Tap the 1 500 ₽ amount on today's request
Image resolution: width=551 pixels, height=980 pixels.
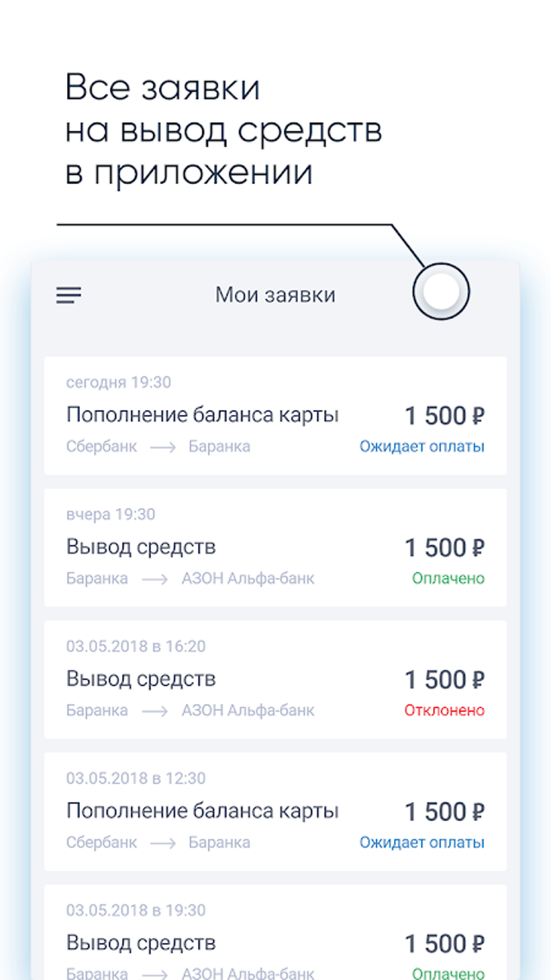click(x=445, y=416)
